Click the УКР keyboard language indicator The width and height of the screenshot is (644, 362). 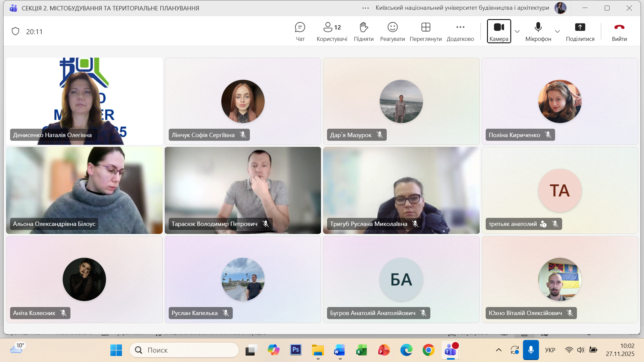550,350
